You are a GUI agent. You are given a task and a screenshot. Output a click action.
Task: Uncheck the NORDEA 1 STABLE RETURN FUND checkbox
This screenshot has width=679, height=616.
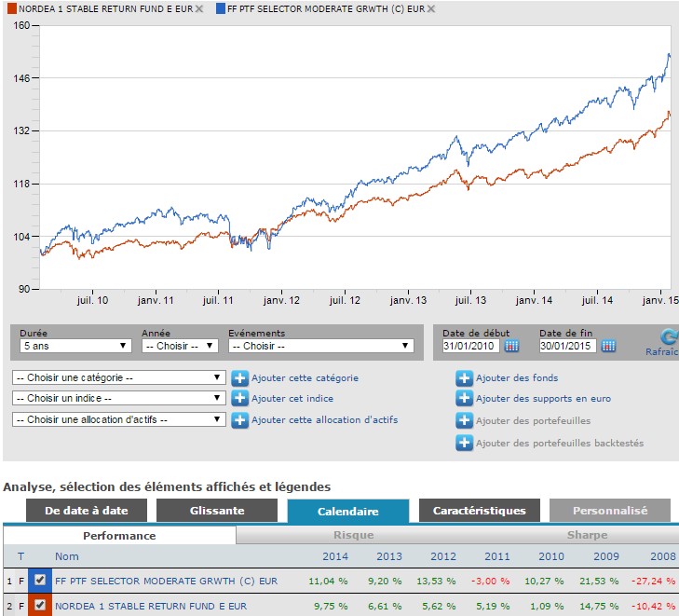click(40, 605)
